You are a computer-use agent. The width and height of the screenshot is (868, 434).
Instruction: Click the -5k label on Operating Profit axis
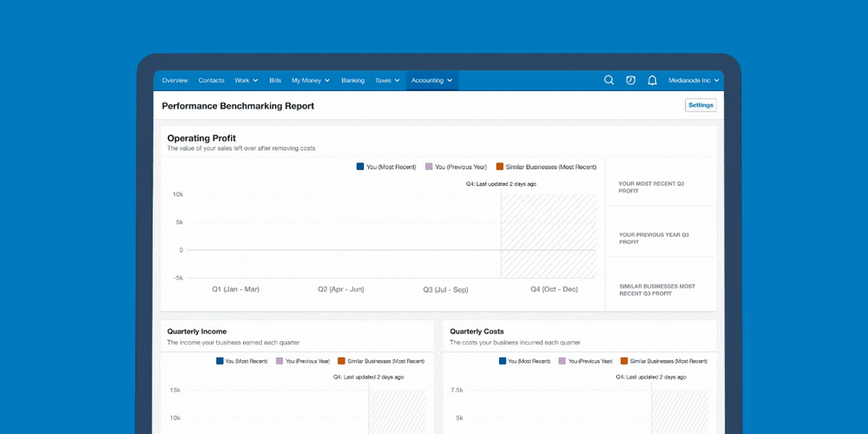178,278
